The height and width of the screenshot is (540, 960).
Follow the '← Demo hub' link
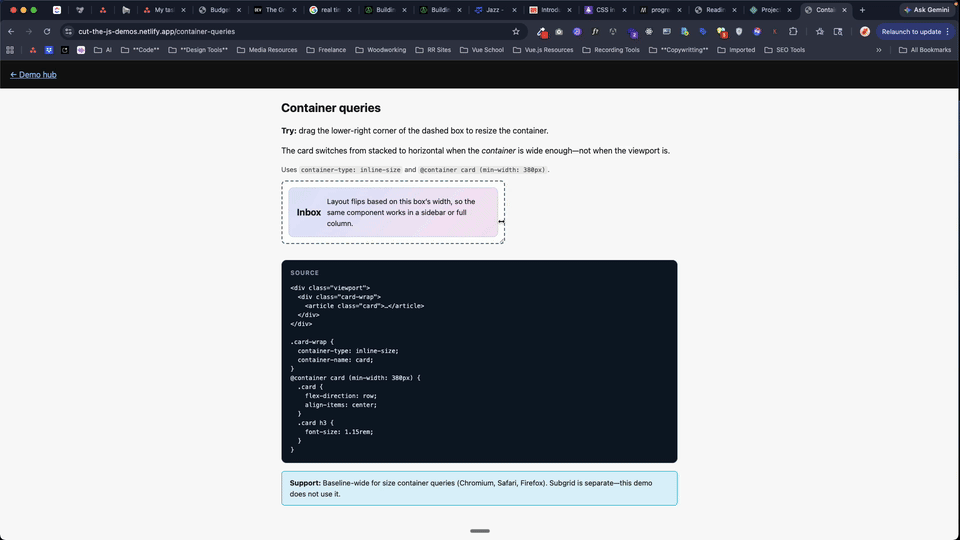pos(33,75)
